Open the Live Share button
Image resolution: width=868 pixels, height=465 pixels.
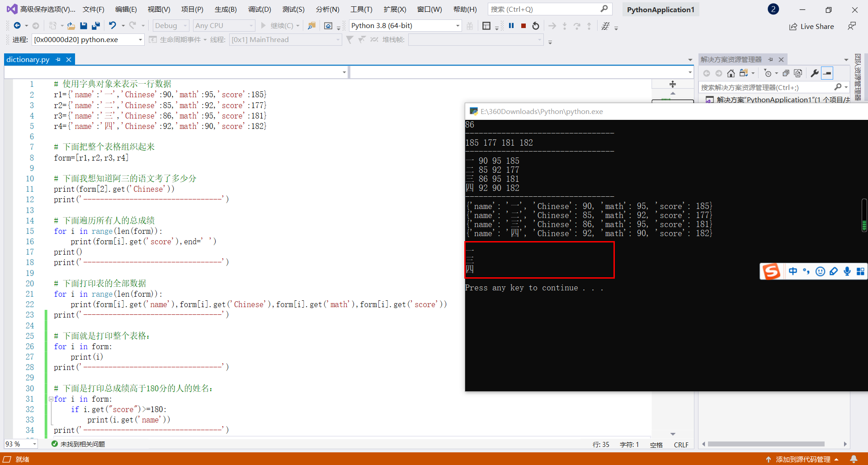pyautogui.click(x=811, y=26)
